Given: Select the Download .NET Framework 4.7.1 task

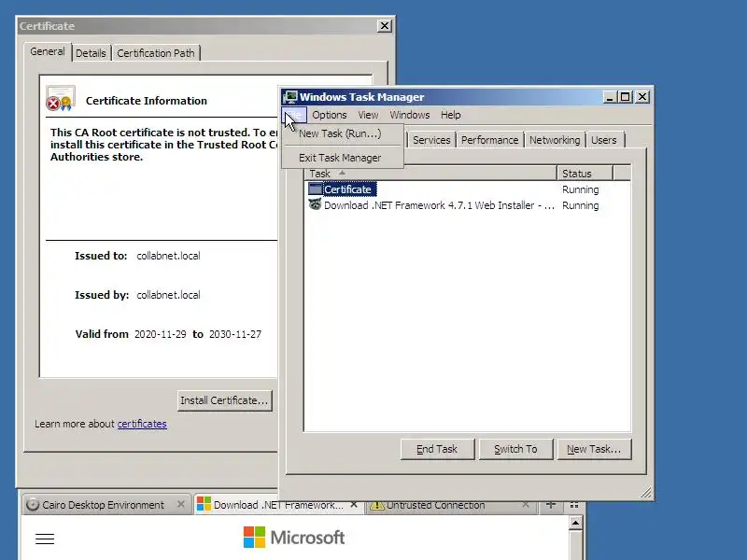Looking at the screenshot, I should tap(467, 205).
